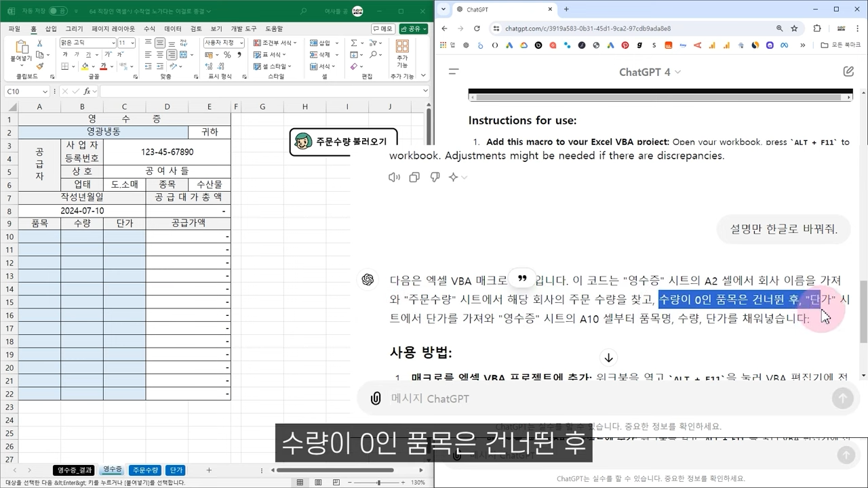Click the 주문수량 불러오기 macro button
868x488 pixels.
click(x=343, y=142)
